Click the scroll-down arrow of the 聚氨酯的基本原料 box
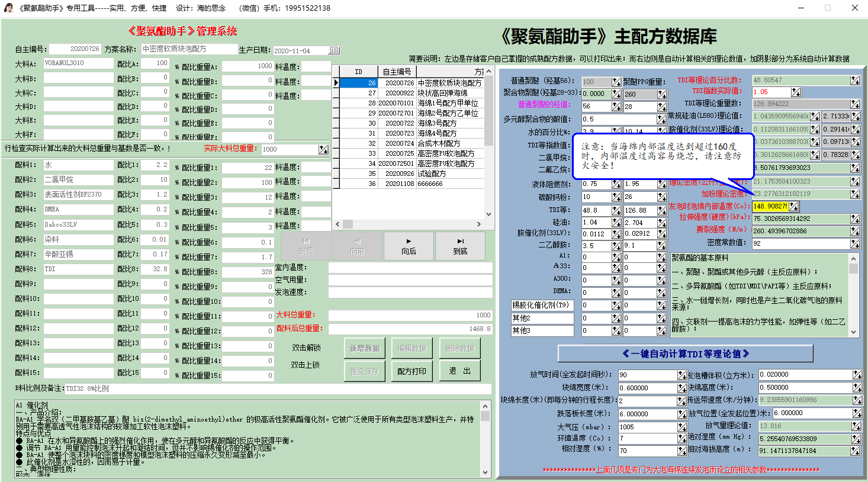The image size is (868, 482). coord(854,332)
